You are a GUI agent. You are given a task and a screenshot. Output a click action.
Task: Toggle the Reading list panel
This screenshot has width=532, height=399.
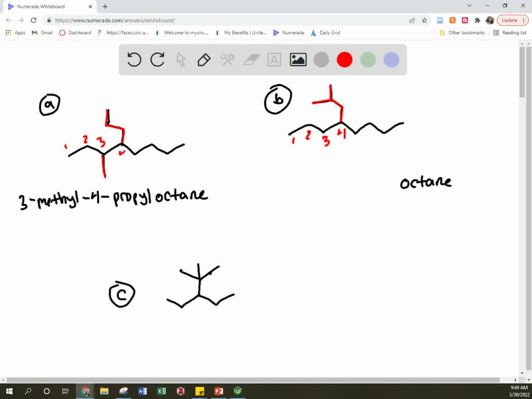(x=511, y=32)
